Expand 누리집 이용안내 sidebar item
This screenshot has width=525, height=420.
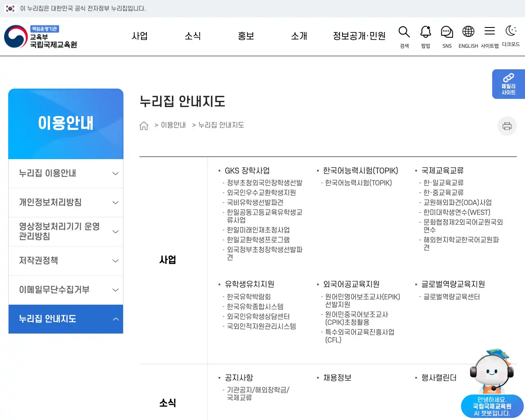click(66, 173)
